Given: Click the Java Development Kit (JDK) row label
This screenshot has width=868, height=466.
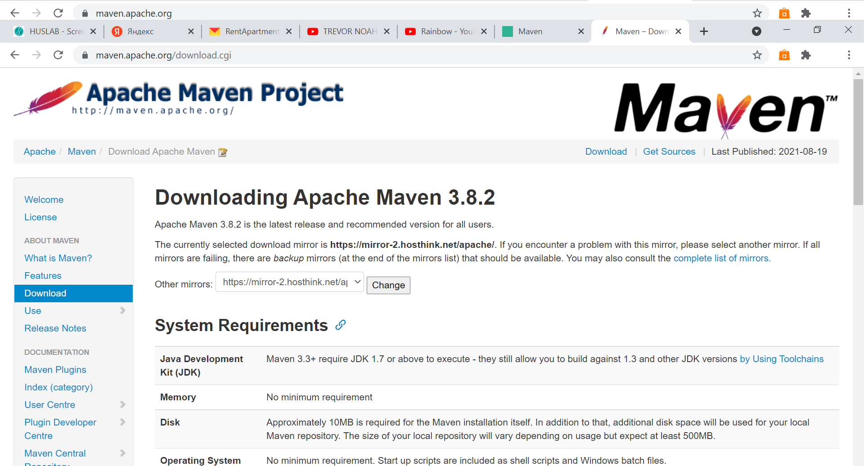Looking at the screenshot, I should point(202,366).
